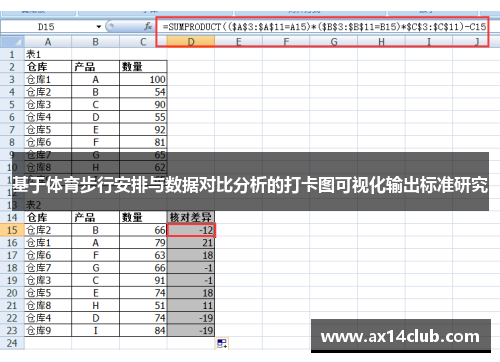Click 仓库 header cell in row 14

tap(48, 217)
